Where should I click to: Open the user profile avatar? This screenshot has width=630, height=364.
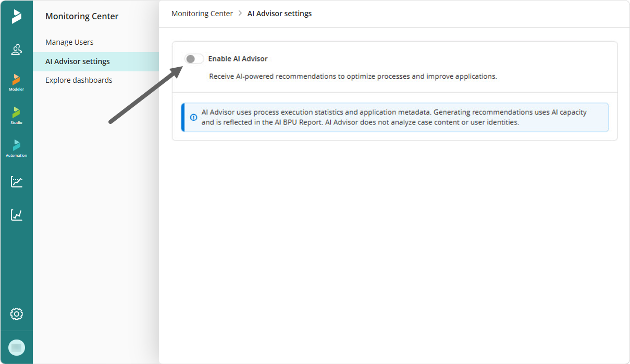coord(17,347)
